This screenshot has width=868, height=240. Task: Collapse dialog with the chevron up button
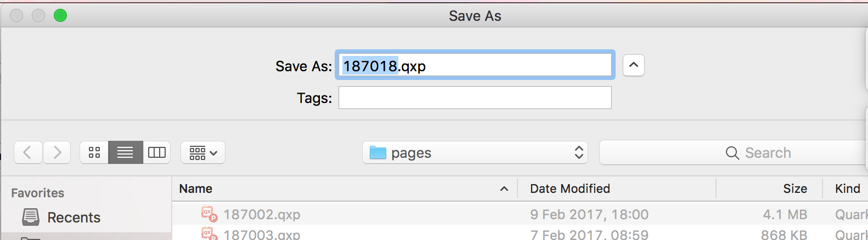[x=634, y=65]
